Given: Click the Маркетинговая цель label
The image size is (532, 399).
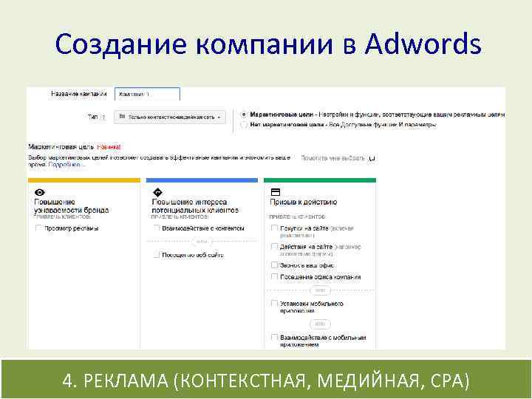Looking at the screenshot, I should tap(61, 147).
